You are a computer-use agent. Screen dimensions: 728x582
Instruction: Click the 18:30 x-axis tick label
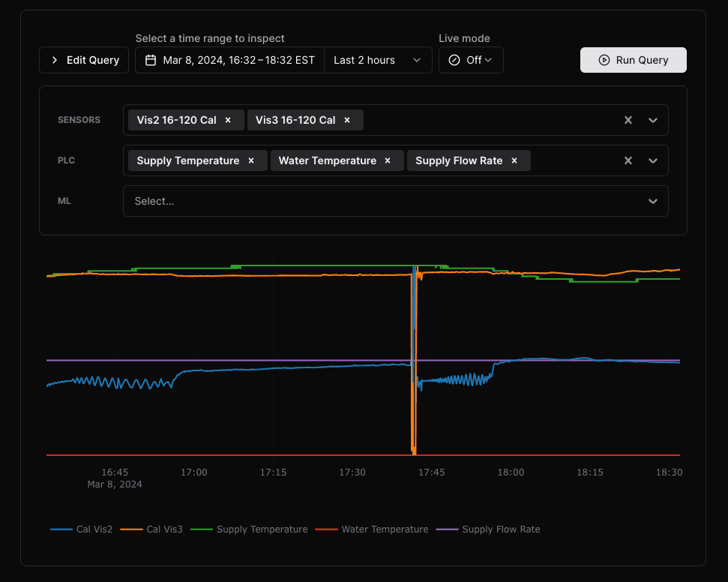pyautogui.click(x=669, y=472)
